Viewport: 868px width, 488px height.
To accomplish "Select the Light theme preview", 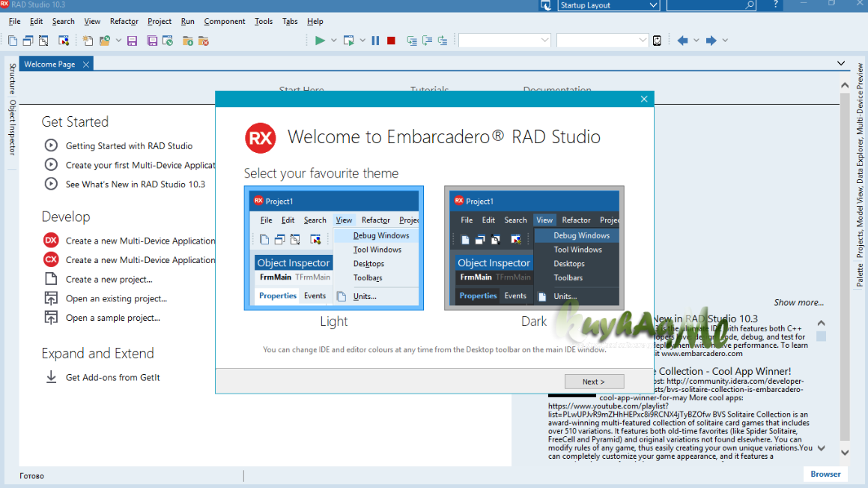I will point(334,247).
